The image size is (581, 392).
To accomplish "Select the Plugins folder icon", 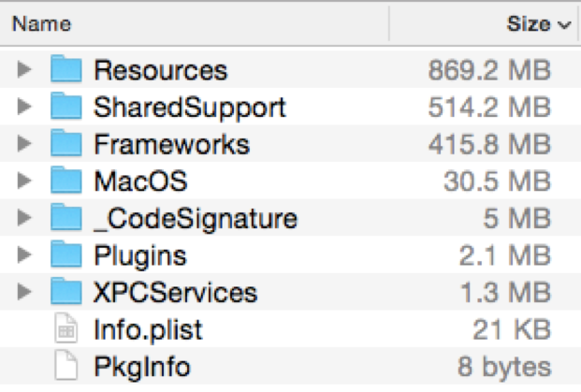I will click(65, 254).
